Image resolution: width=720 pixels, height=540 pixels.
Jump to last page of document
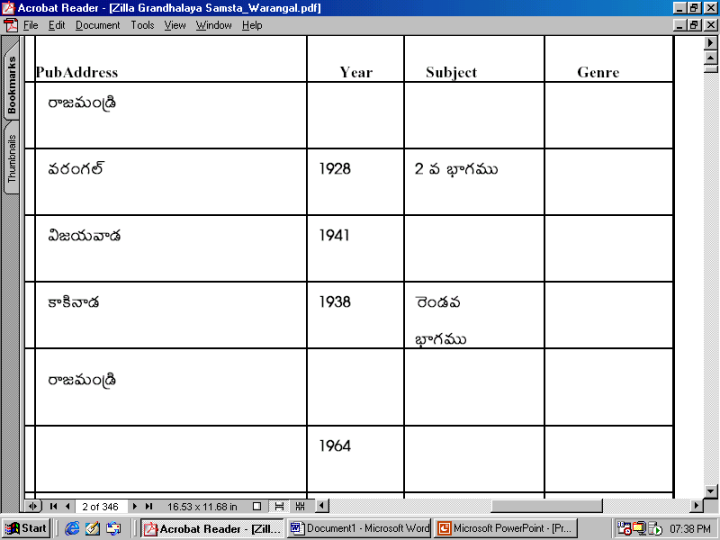click(x=149, y=507)
